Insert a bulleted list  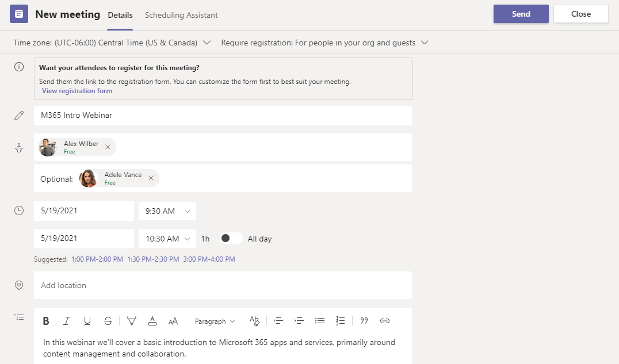[x=320, y=321]
